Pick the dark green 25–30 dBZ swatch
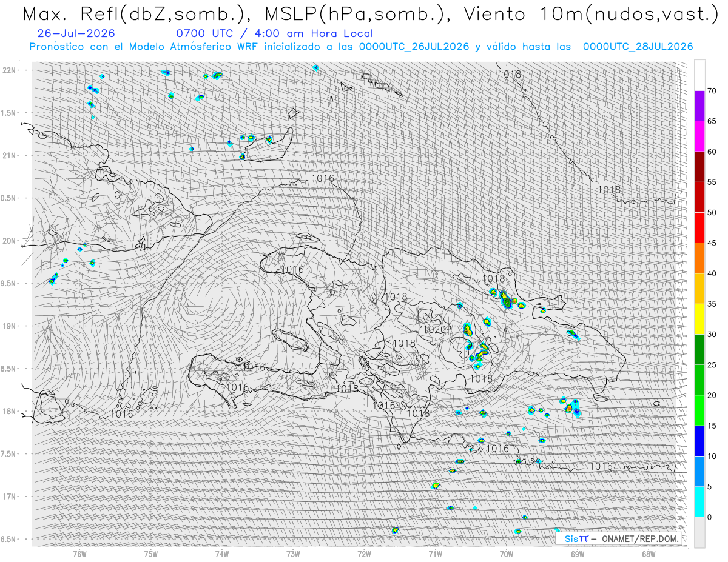728x562 pixels. 699,350
